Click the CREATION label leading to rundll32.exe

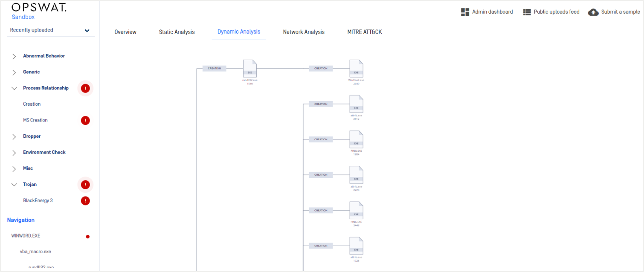[214, 68]
